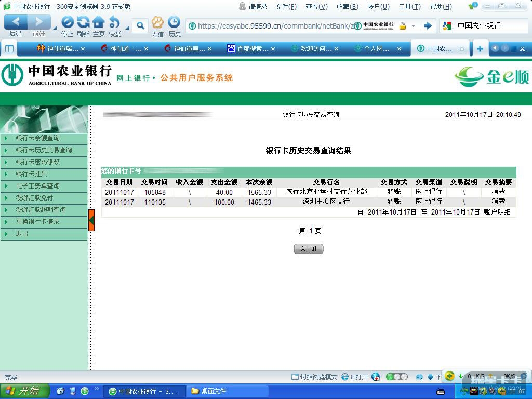Open browsing 历史 clock icon
Screen dimensions: 532x399
174,22
